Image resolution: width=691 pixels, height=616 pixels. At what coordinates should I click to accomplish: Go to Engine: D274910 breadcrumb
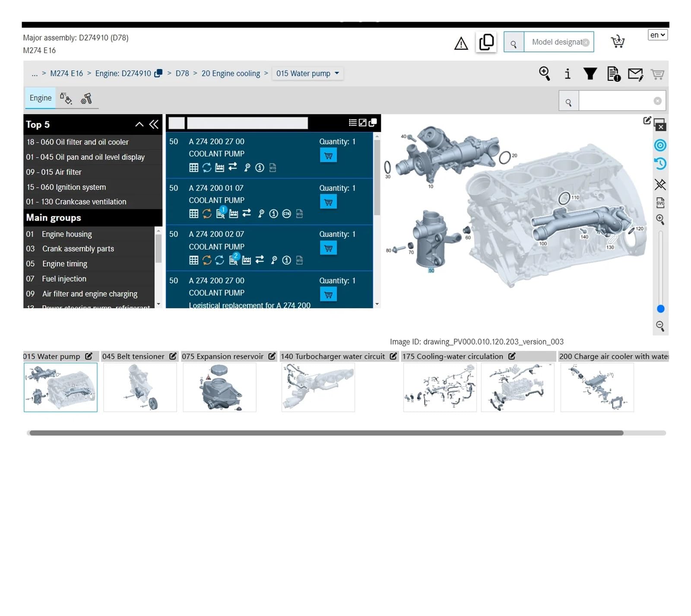[123, 73]
